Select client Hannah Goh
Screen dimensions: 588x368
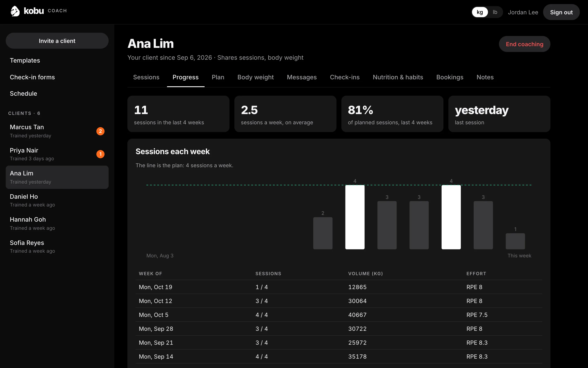click(x=57, y=223)
